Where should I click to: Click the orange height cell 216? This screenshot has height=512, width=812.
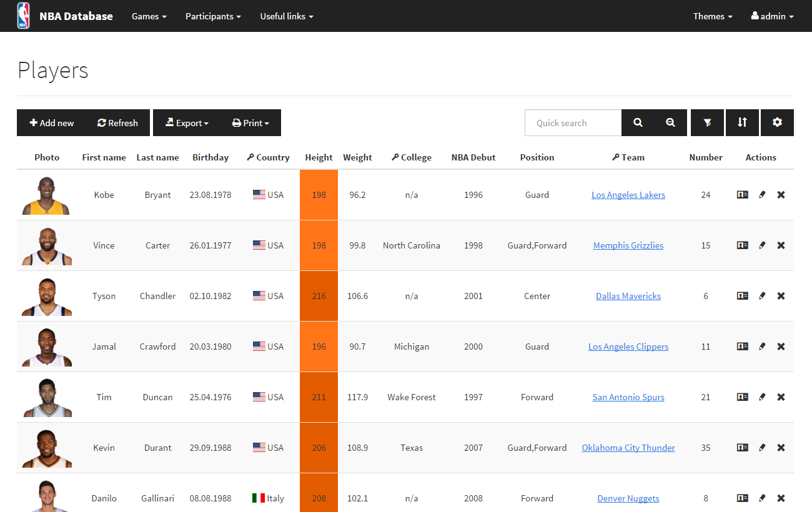pos(319,296)
